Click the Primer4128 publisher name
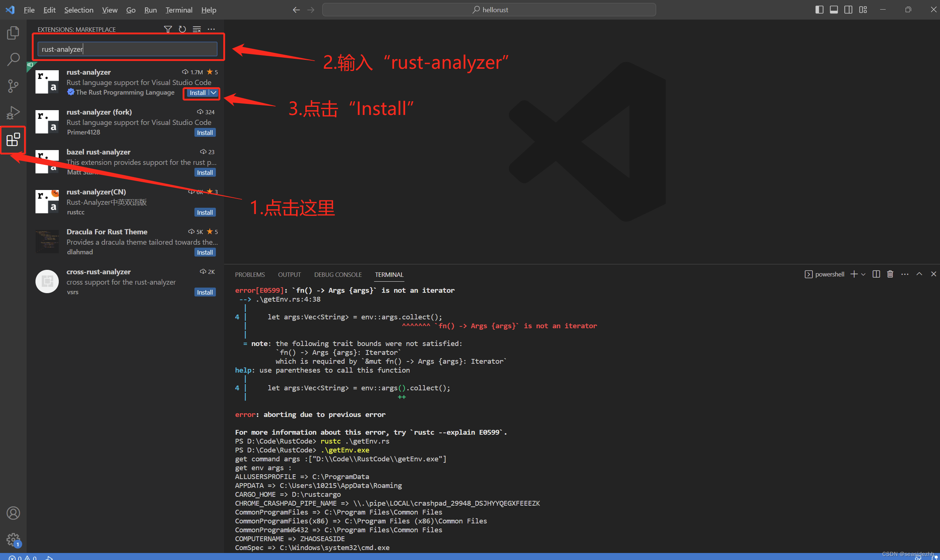The image size is (940, 560). tap(84, 132)
